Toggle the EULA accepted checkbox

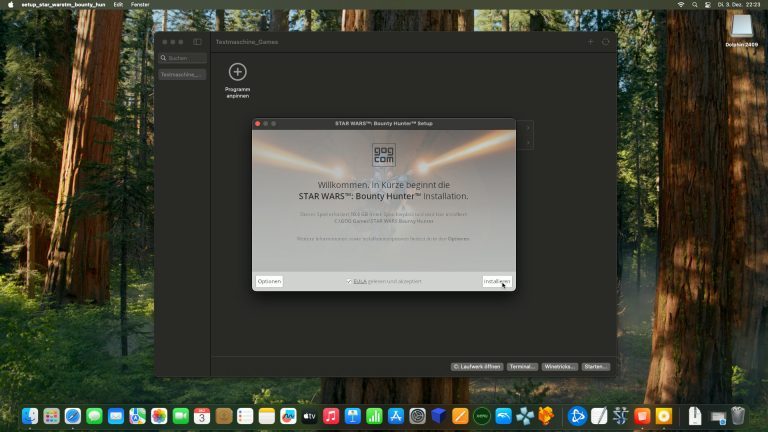pyautogui.click(x=349, y=281)
